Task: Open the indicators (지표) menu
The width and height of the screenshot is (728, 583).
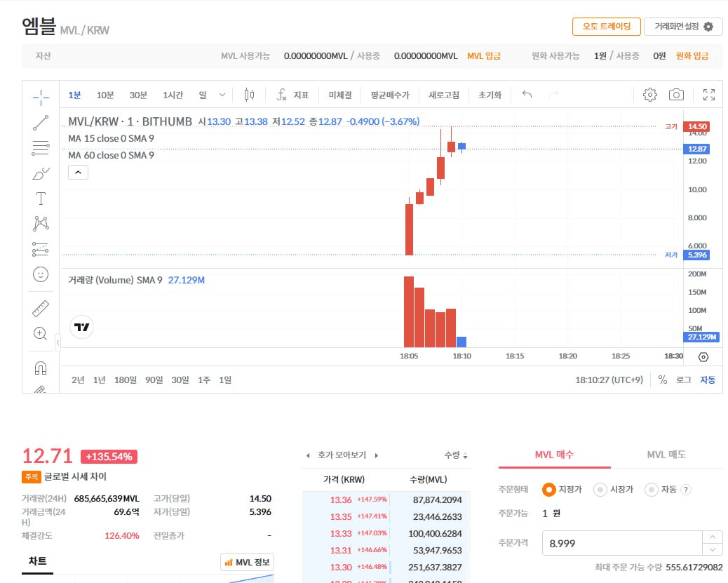Action: tap(292, 95)
